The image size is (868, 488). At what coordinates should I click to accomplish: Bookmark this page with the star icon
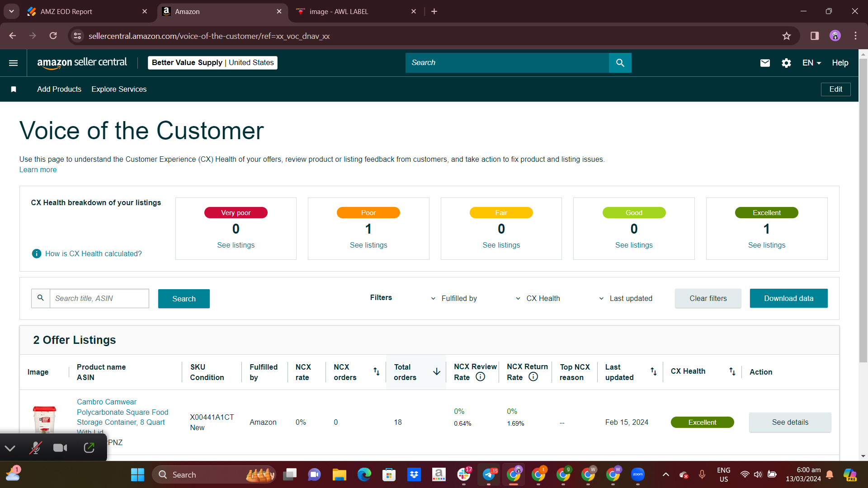787,36
